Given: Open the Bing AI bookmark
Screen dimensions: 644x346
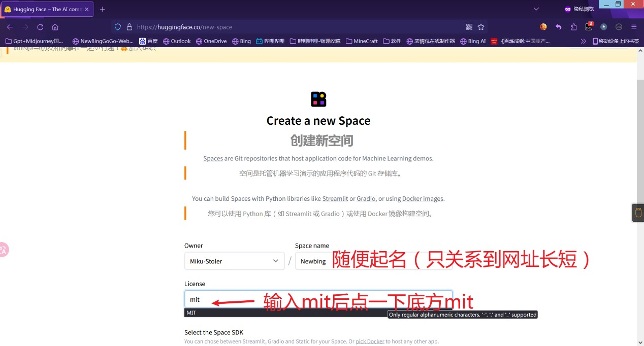Looking at the screenshot, I should [473, 41].
